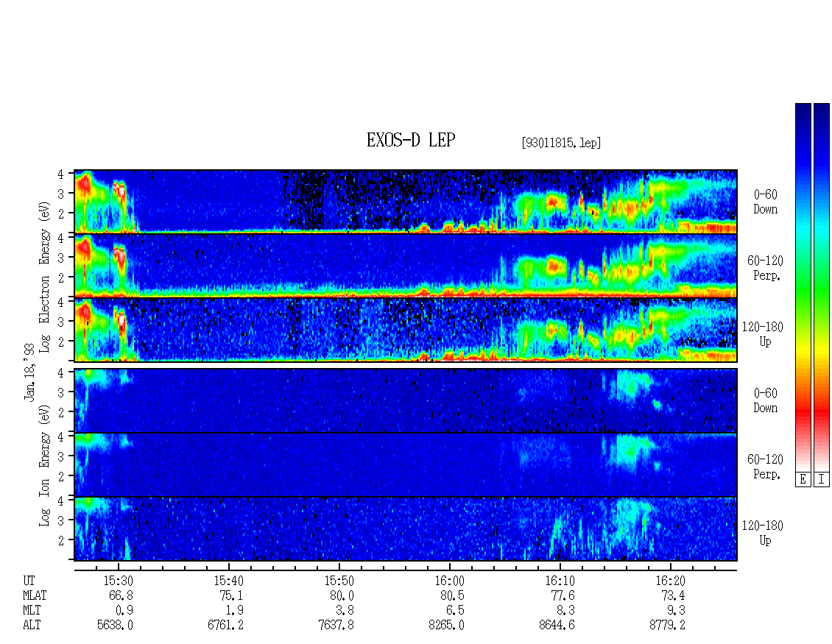Click the MLAT value 75.1
Screen dimensions: 832x644
231,595
